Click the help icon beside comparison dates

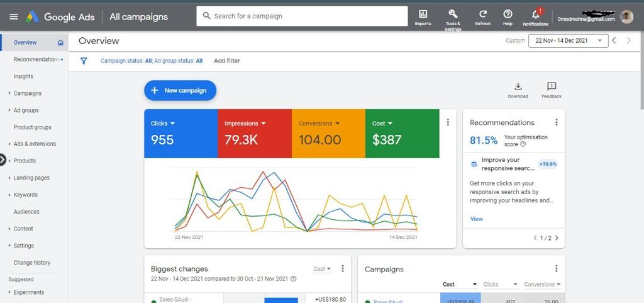pos(293,278)
